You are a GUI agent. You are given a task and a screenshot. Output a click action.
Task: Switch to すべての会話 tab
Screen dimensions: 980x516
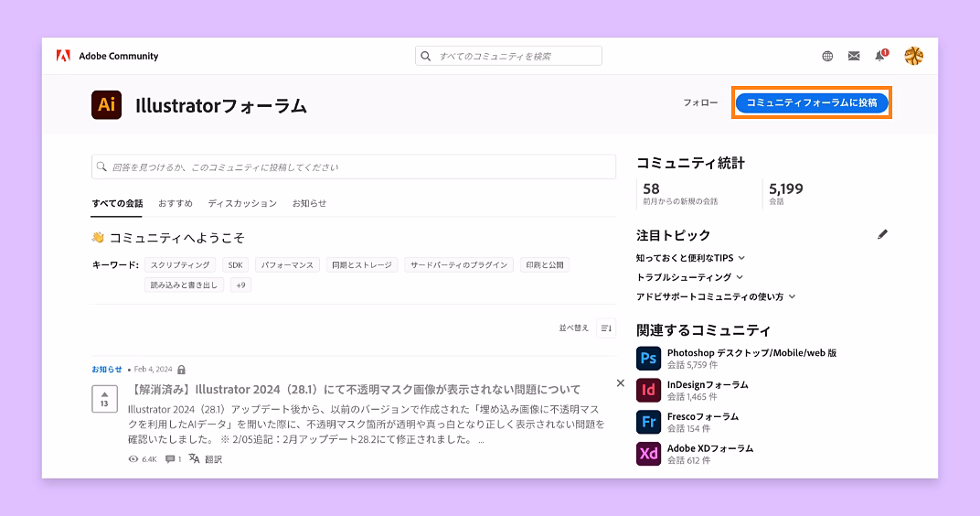(x=117, y=203)
